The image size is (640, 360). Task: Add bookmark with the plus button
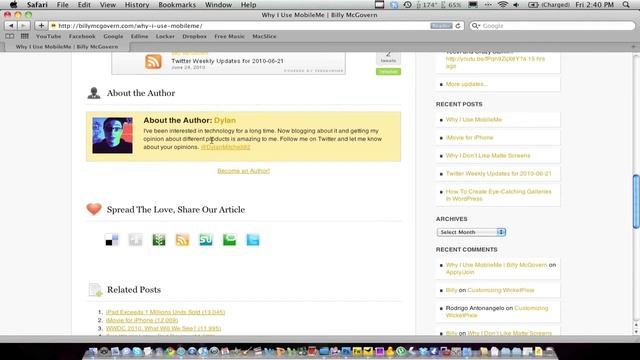(x=41, y=26)
